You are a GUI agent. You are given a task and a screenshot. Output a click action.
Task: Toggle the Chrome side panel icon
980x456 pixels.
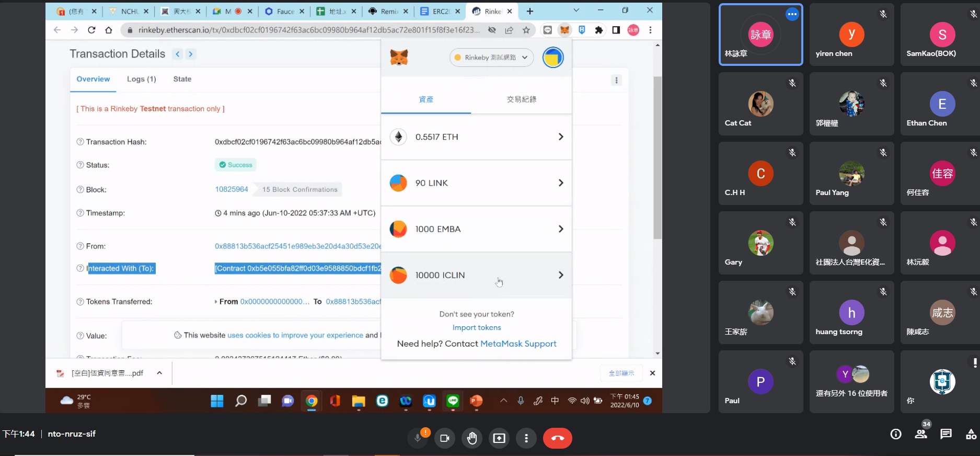pyautogui.click(x=616, y=30)
